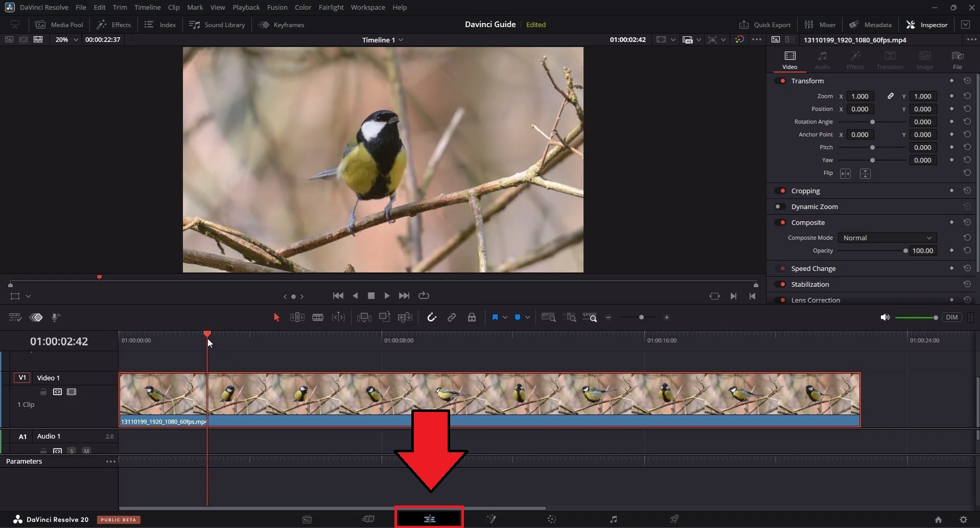Disable the Transform section toggle
This screenshot has width=980, height=528.
(x=780, y=81)
